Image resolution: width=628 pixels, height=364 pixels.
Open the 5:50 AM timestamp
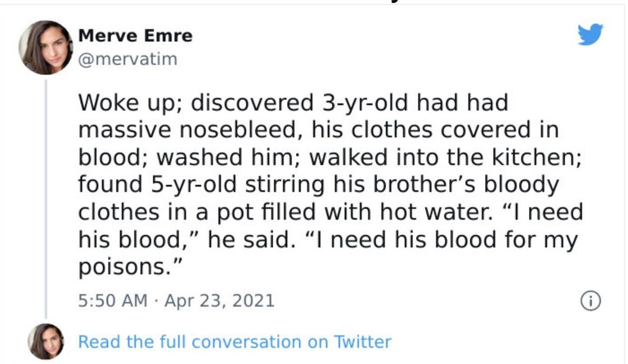click(x=113, y=301)
